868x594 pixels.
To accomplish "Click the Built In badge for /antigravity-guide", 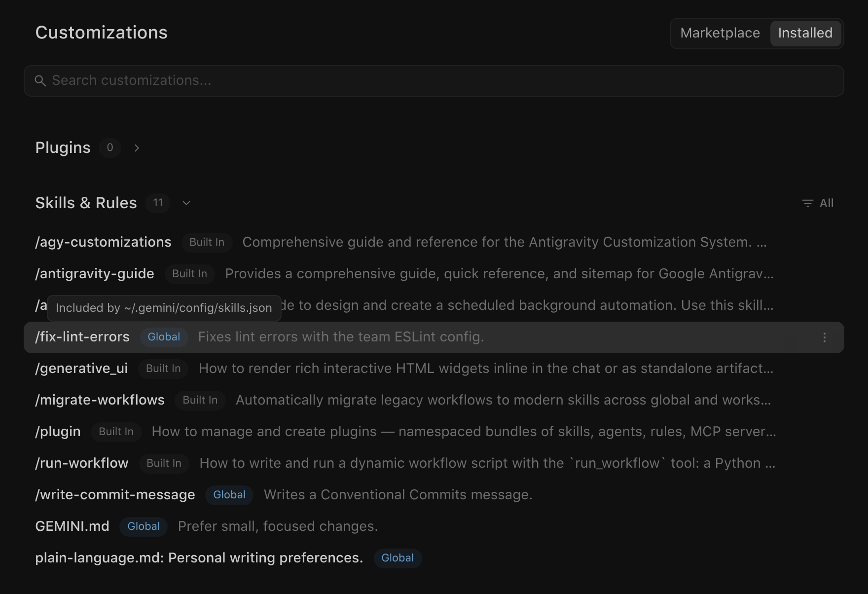I will point(189,274).
